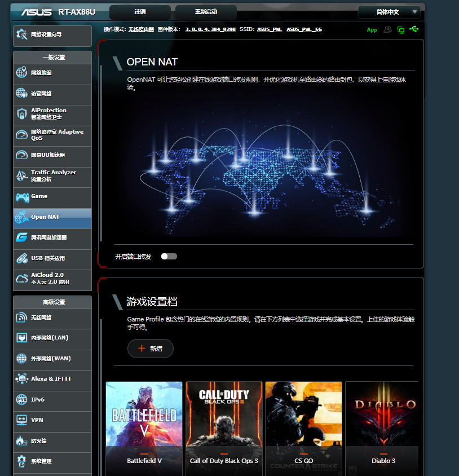Click the OPEN NAT page heading
Image resolution: width=459 pixels, height=476 pixels.
point(152,62)
